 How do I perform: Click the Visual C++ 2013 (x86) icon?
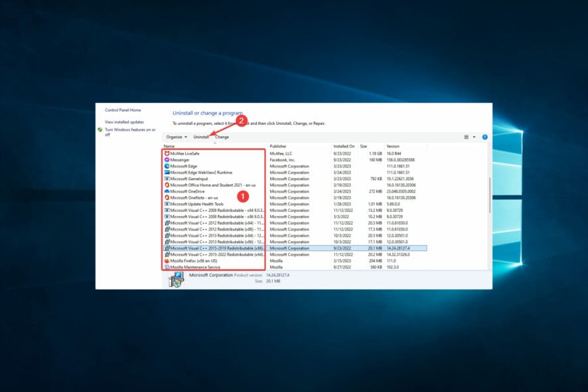167,242
